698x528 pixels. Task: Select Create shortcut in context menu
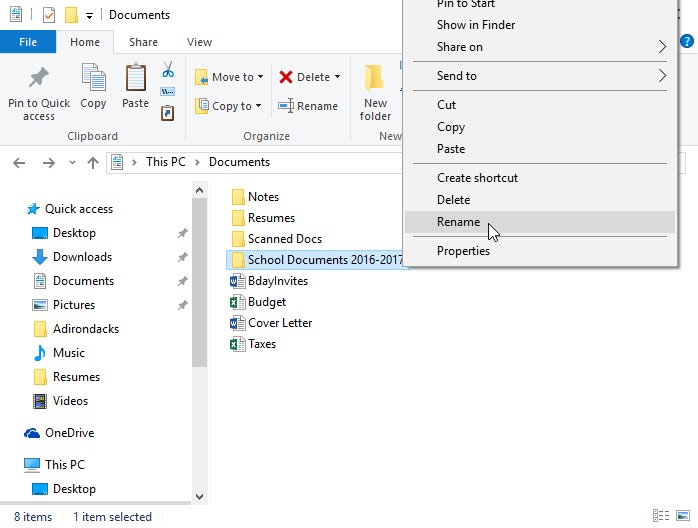tap(540, 178)
